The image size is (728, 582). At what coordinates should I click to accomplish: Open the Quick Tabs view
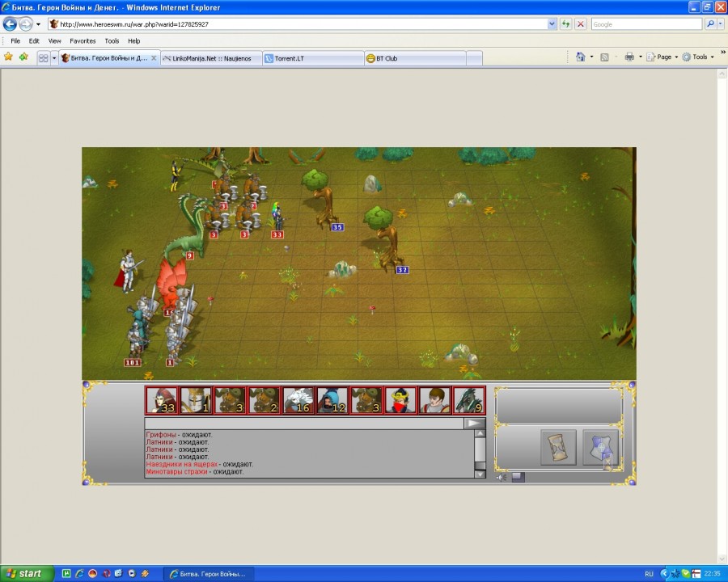[x=43, y=58]
